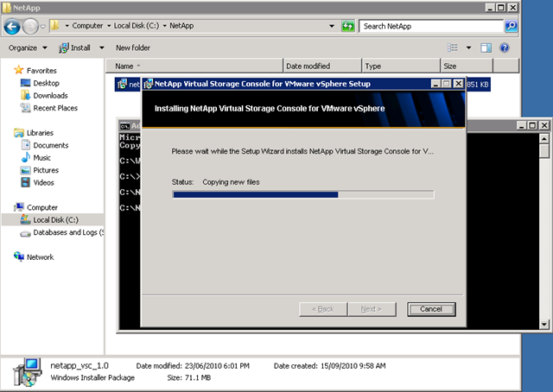
Task: Click the blue Help icon
Action: (x=505, y=47)
